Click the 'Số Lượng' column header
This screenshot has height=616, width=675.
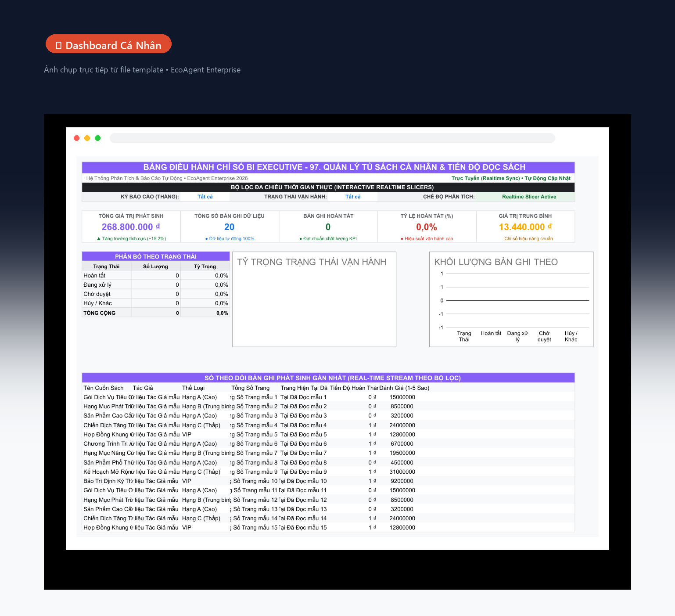[155, 267]
